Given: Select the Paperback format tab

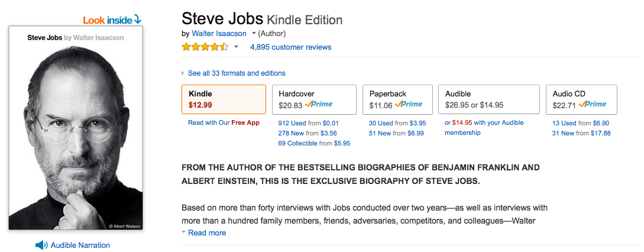Looking at the screenshot, I should (396, 99).
